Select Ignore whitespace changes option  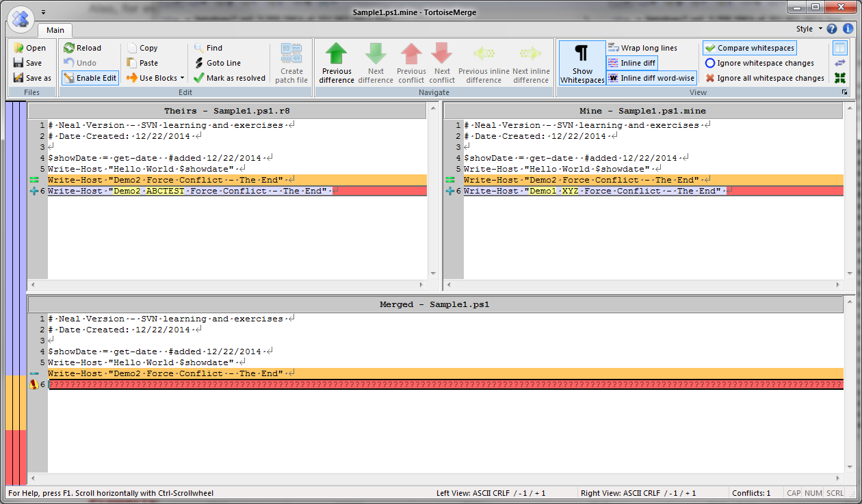pos(759,63)
